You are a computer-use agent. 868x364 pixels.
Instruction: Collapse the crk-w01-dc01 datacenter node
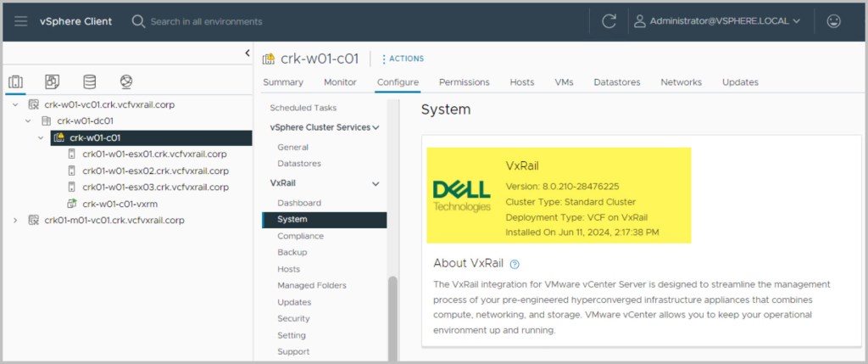click(x=27, y=120)
